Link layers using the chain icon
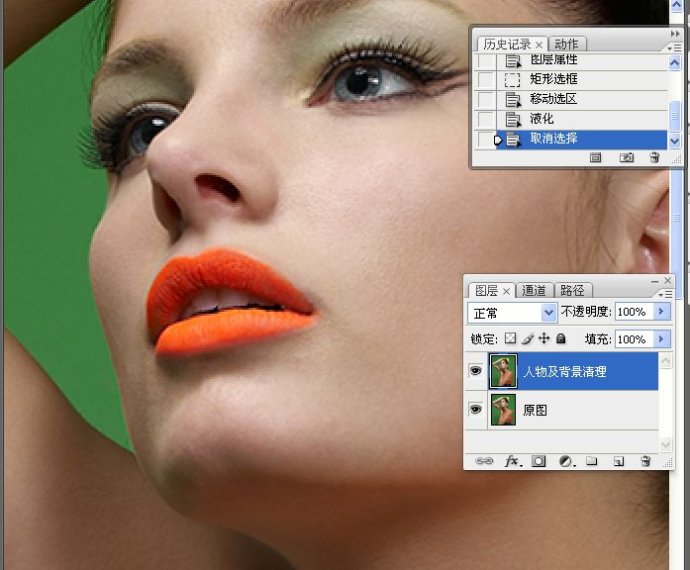690x570 pixels. tap(484, 461)
